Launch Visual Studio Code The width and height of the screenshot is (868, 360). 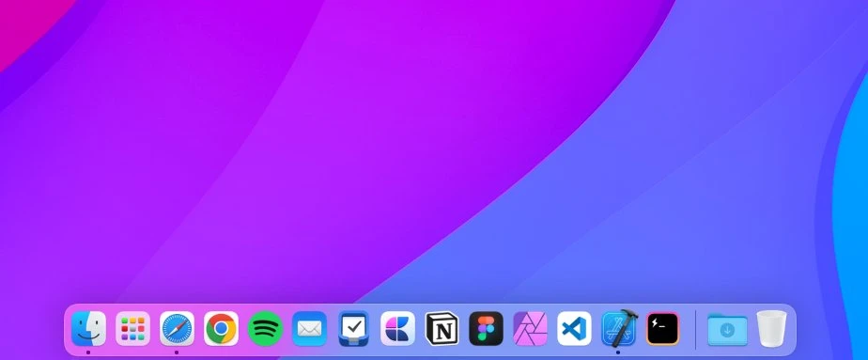click(574, 328)
